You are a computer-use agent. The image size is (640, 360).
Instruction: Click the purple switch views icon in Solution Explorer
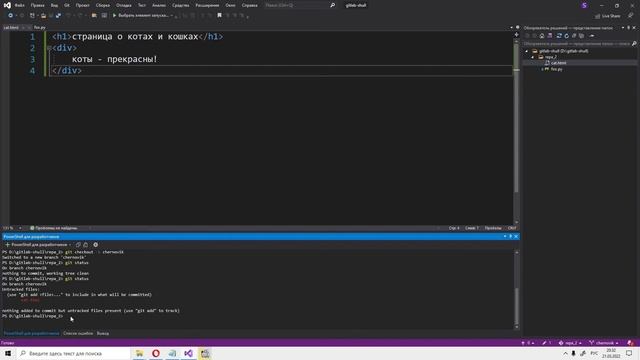pyautogui.click(x=550, y=36)
